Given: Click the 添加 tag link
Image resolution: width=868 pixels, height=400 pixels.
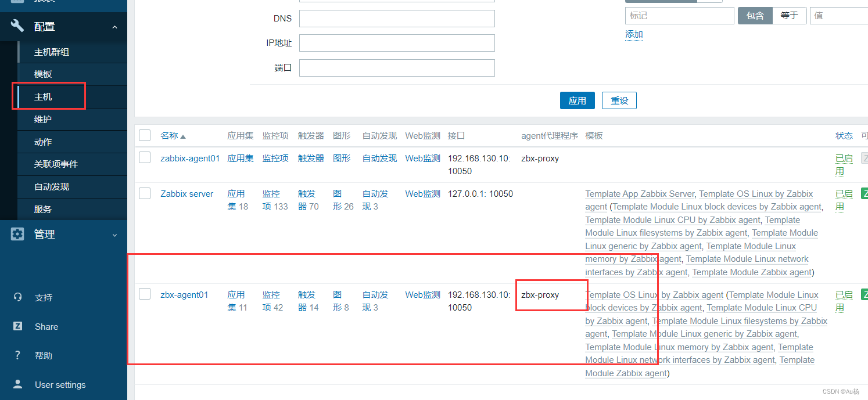Looking at the screenshot, I should click(x=634, y=34).
